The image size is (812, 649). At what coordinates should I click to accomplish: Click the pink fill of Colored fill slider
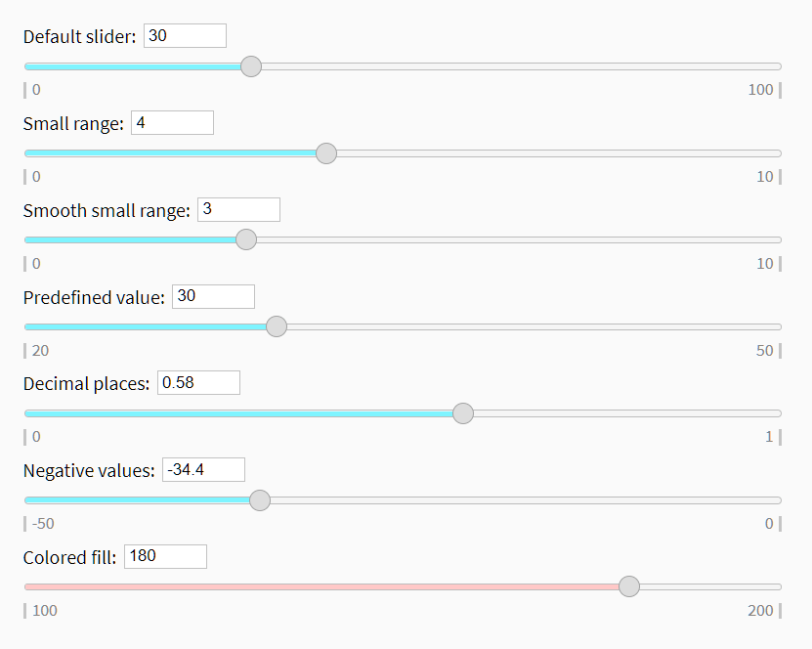322,586
